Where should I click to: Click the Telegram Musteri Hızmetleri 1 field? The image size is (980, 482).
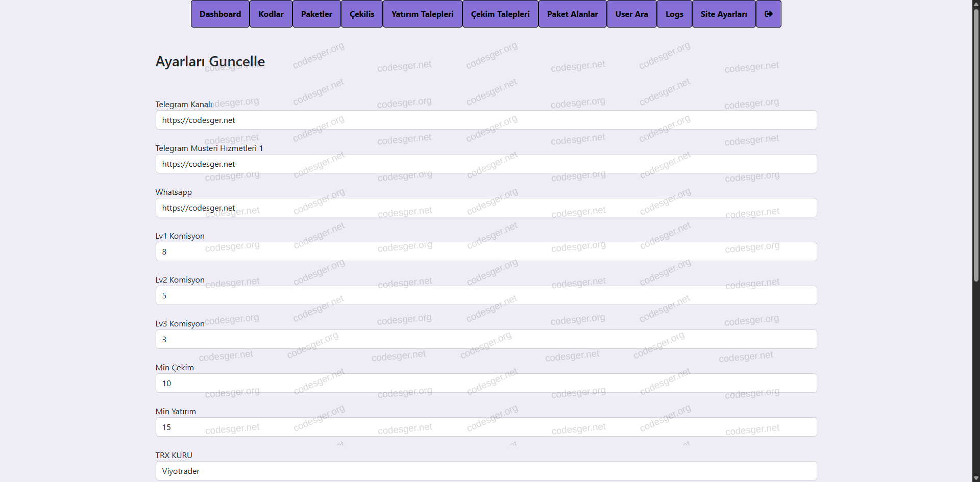pos(485,164)
